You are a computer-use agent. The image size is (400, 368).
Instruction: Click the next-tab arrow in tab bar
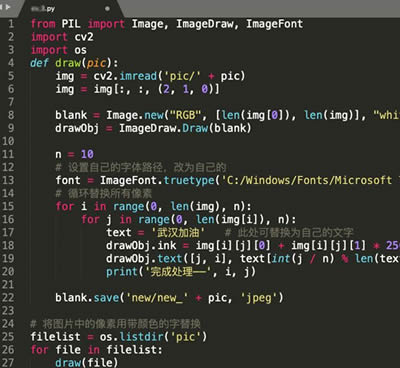(x=8, y=7)
